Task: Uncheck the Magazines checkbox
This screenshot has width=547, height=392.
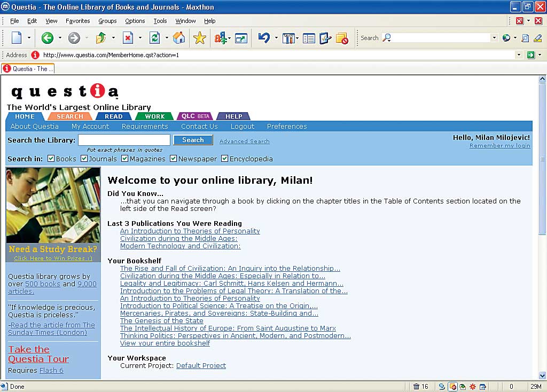Action: point(125,158)
